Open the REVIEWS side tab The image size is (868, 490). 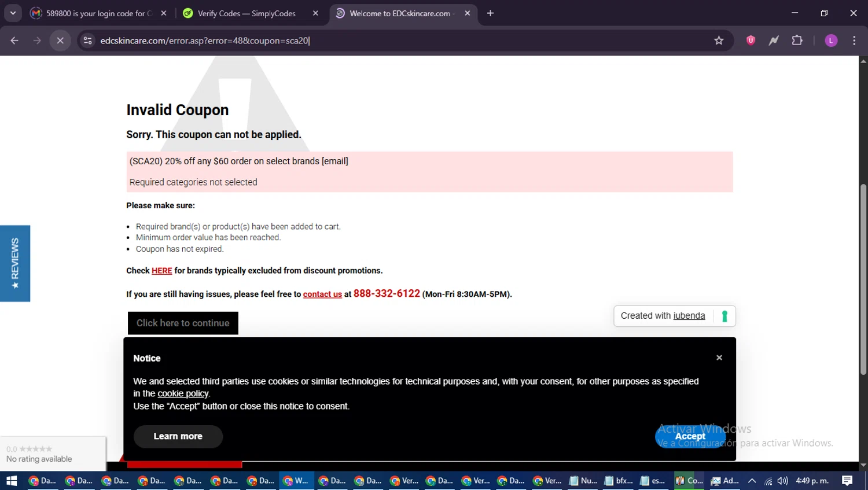tap(15, 263)
